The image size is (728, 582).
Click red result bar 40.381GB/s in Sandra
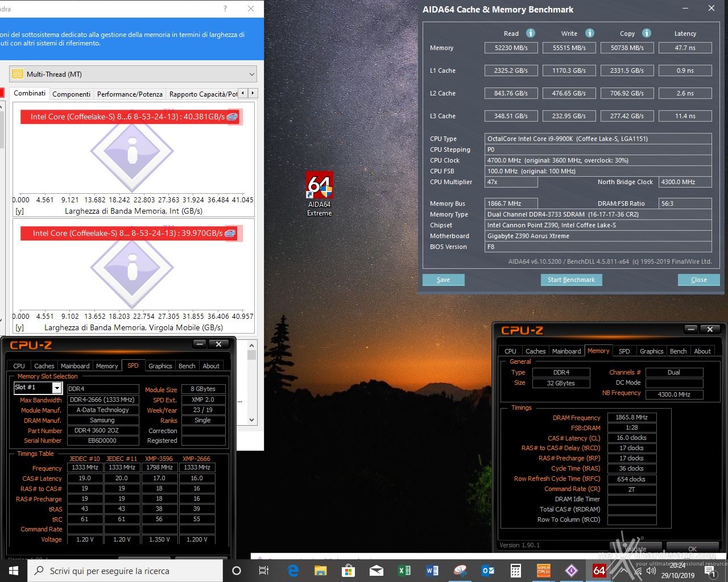pos(132,117)
